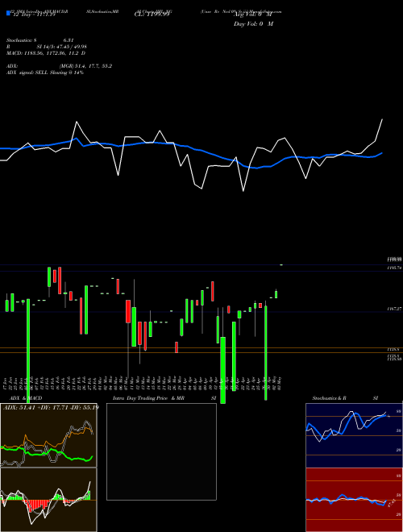Click the 1167.27 price axis label
Screen dimensions: 403x532
[394, 309]
